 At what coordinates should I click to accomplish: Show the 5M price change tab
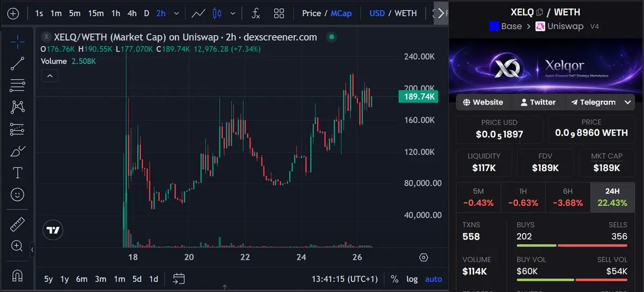pos(478,197)
